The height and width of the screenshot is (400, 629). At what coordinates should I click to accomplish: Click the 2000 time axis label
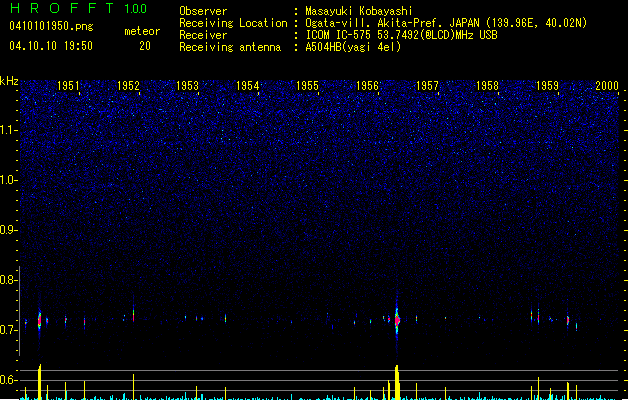pos(607,85)
